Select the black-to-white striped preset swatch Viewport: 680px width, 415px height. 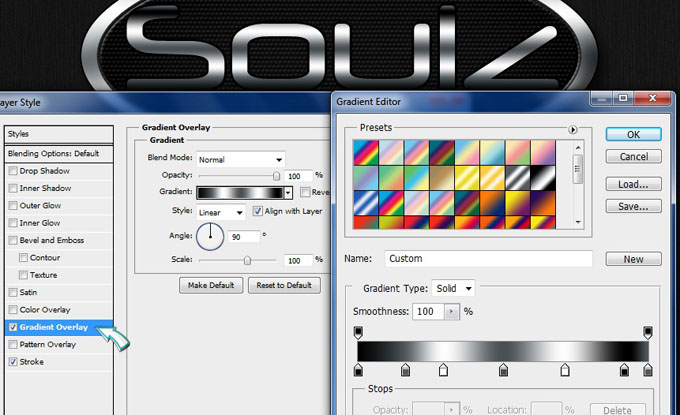[543, 176]
